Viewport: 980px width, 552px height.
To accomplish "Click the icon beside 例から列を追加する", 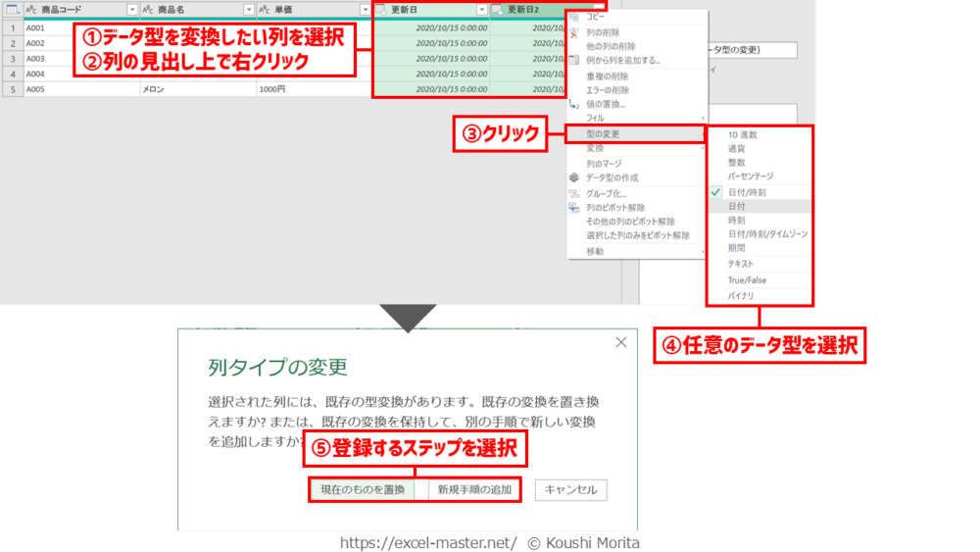I will (574, 60).
